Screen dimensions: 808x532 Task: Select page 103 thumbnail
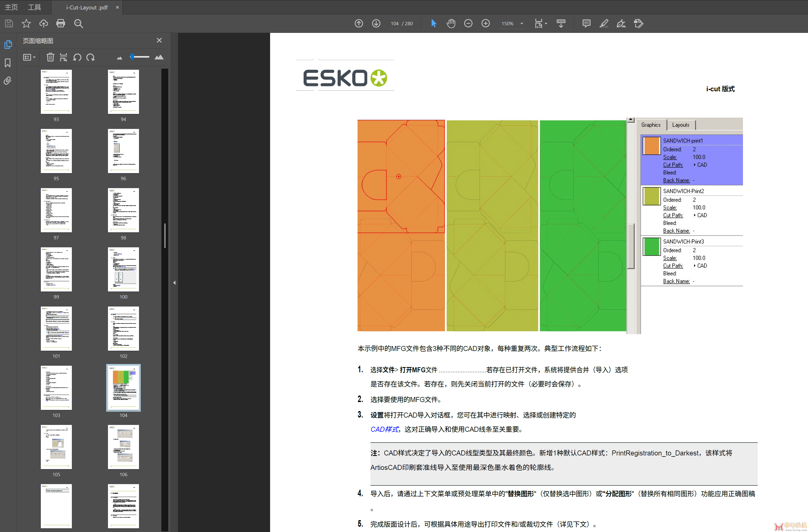coord(56,388)
